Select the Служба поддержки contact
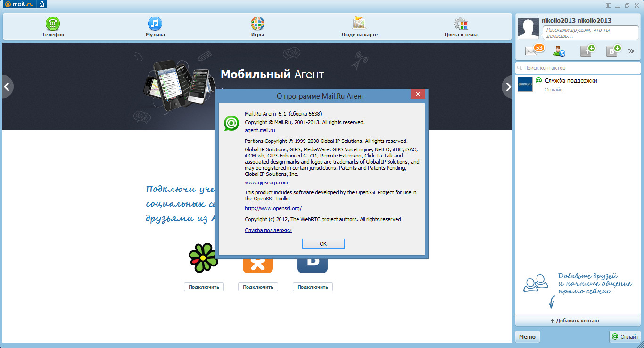The width and height of the screenshot is (644, 348). point(578,84)
